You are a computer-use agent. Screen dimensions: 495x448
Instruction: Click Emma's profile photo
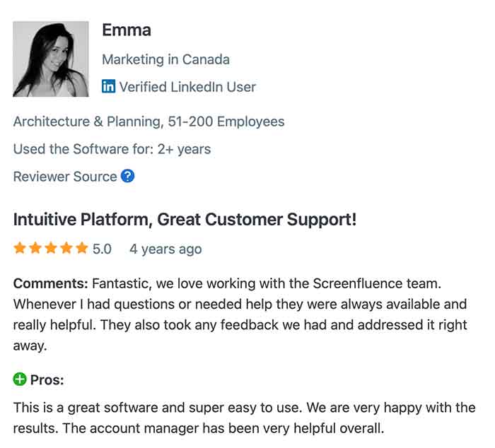(x=51, y=59)
